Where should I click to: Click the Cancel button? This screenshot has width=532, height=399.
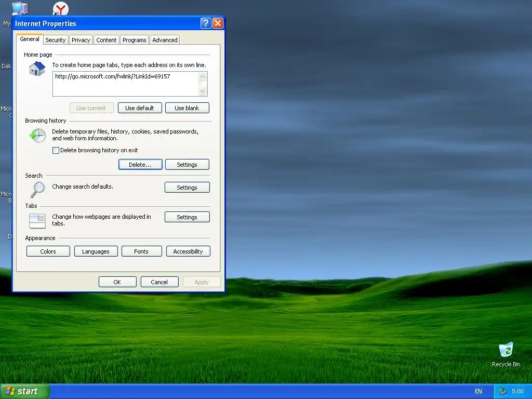click(159, 282)
